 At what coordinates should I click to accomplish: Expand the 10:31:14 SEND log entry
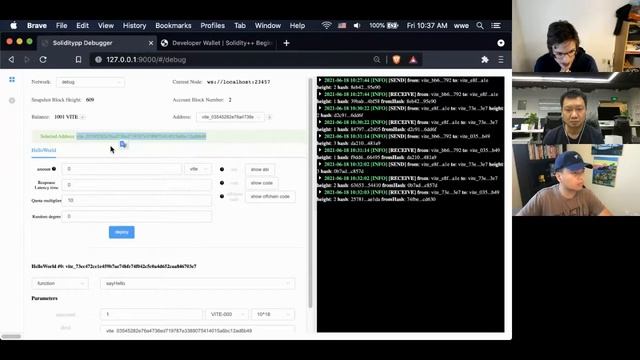click(x=320, y=136)
